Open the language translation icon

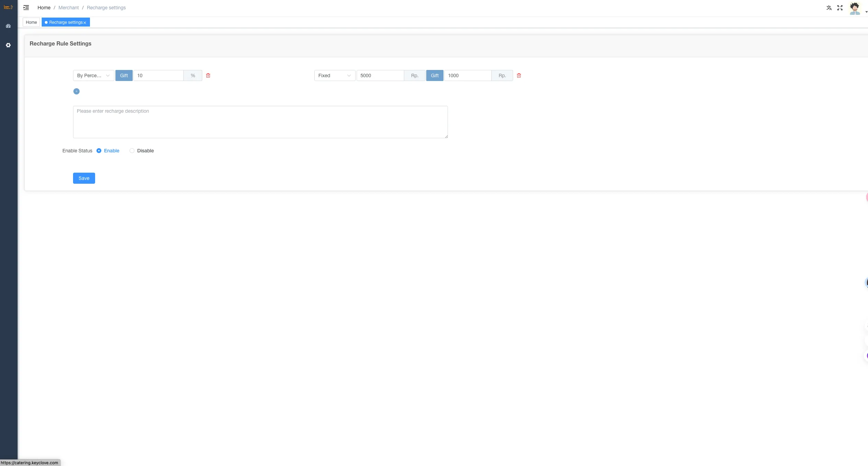(x=829, y=8)
